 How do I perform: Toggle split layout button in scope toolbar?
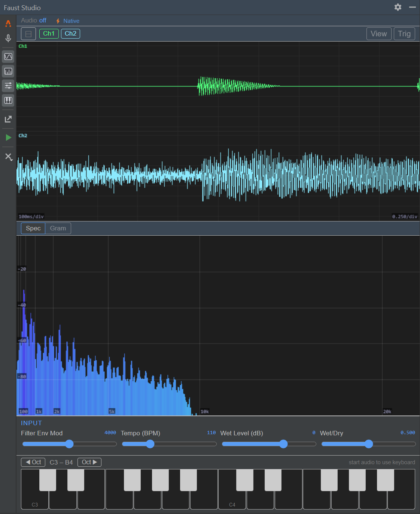28,34
